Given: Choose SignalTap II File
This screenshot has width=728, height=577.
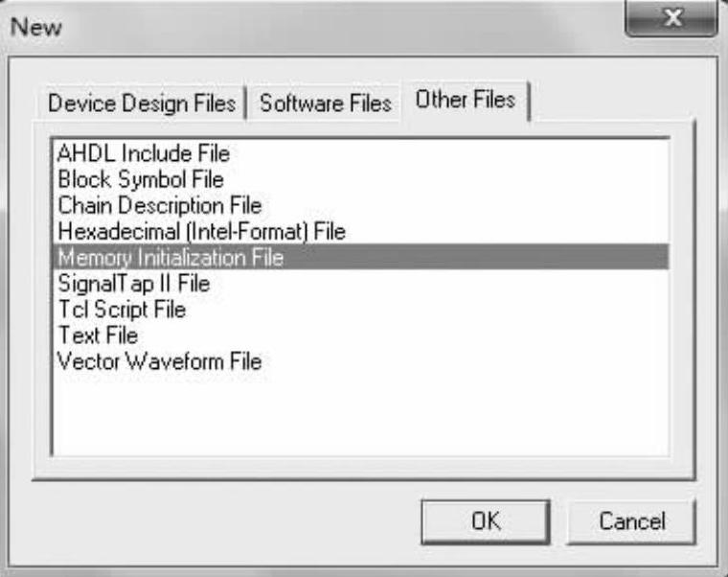Looking at the screenshot, I should (133, 284).
